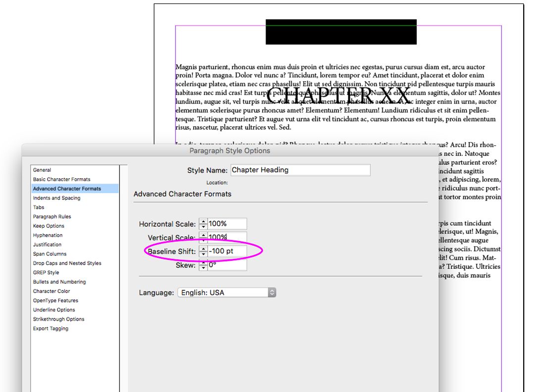Open Basic Character Formats section
545x392 pixels.
(x=61, y=179)
